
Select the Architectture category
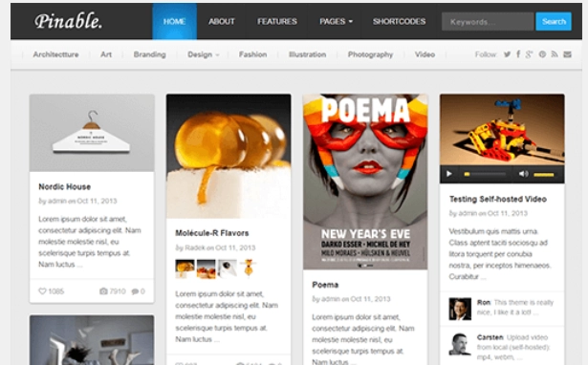pyautogui.click(x=55, y=54)
